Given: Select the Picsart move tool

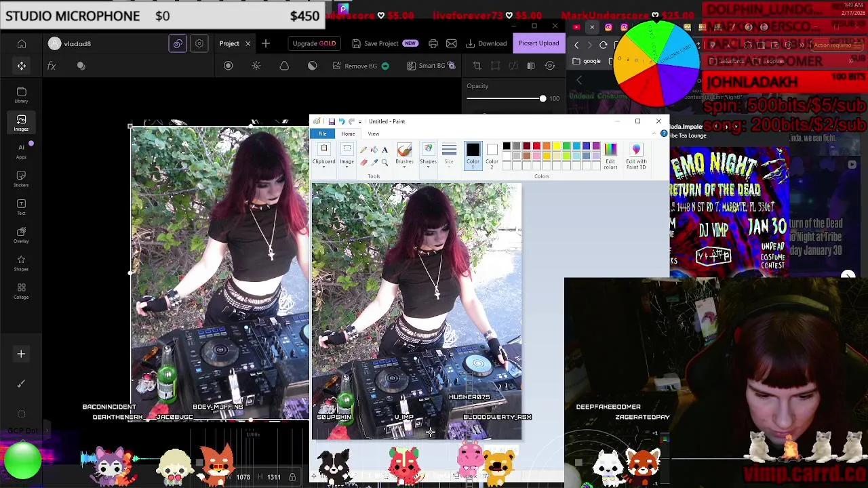Looking at the screenshot, I should pos(22,66).
